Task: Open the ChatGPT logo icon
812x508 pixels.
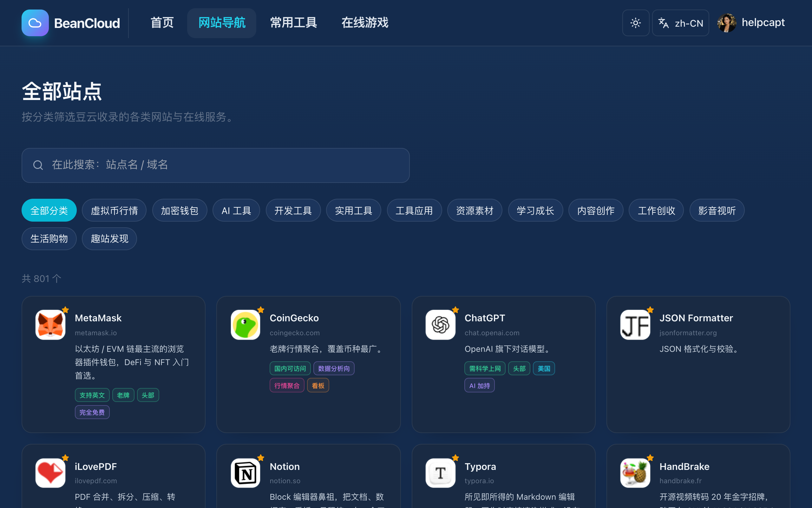Action: coord(440,324)
